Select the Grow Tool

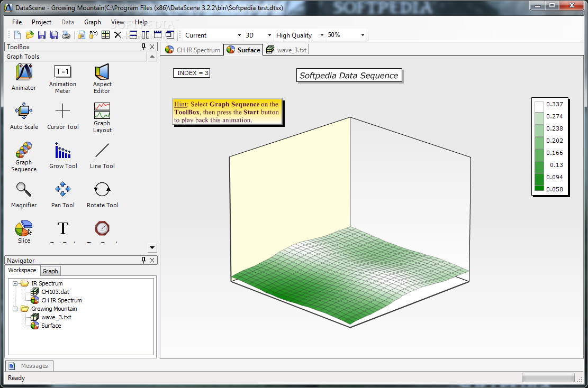63,155
